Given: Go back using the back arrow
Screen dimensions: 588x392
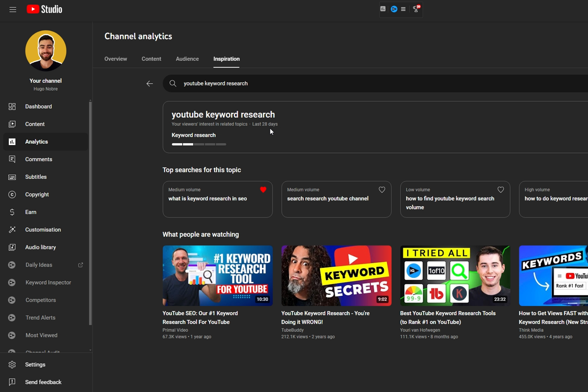Looking at the screenshot, I should [x=149, y=83].
